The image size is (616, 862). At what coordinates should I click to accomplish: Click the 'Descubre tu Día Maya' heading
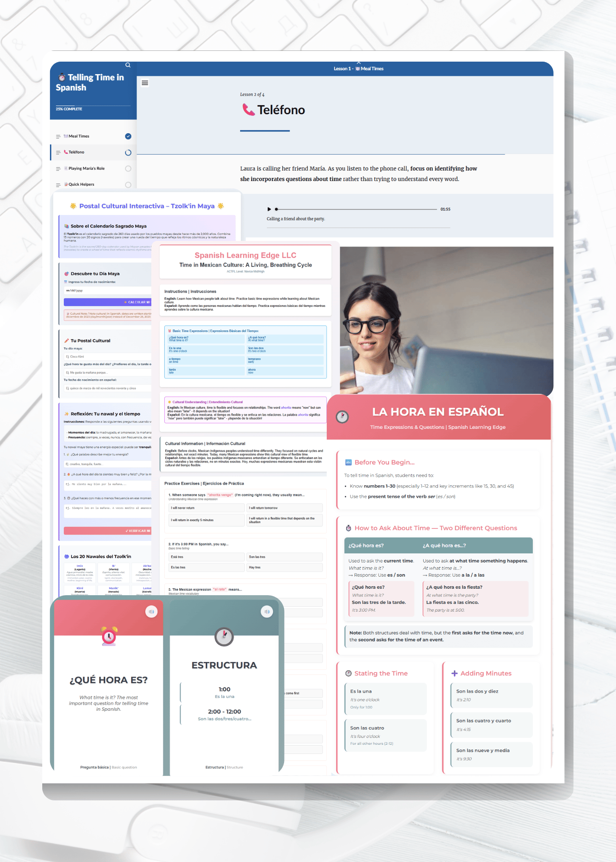pyautogui.click(x=95, y=274)
